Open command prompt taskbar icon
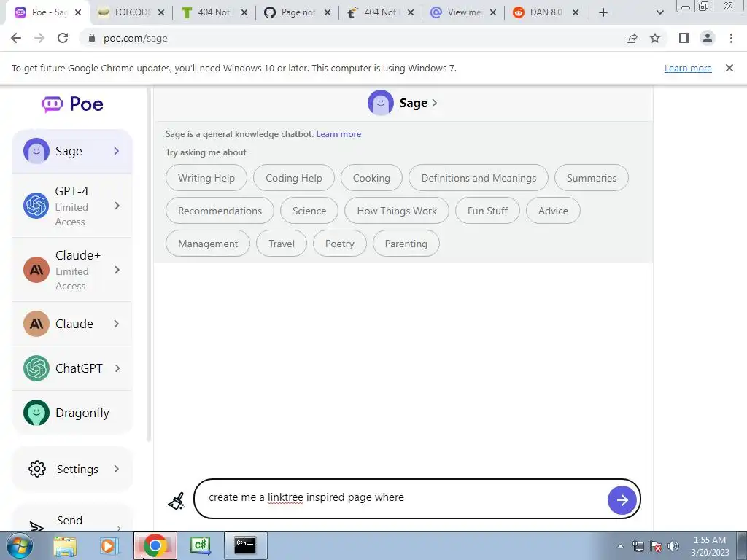747x560 pixels. pyautogui.click(x=245, y=545)
